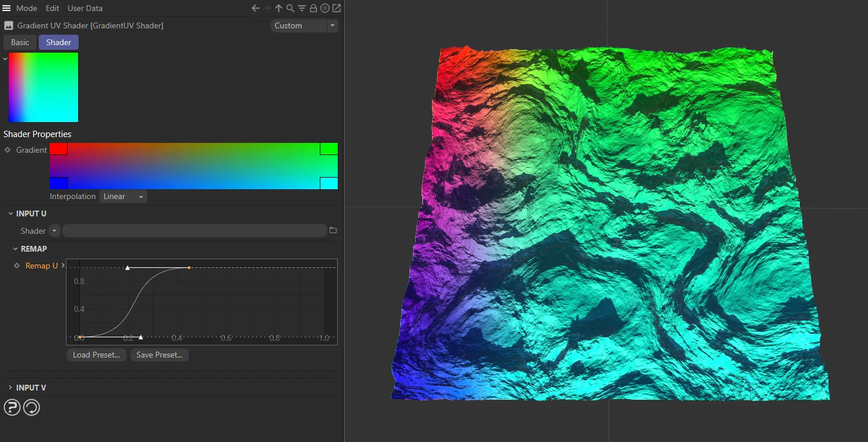Switch to the Basic tab
Image resolution: width=868 pixels, height=442 pixels.
(x=19, y=42)
